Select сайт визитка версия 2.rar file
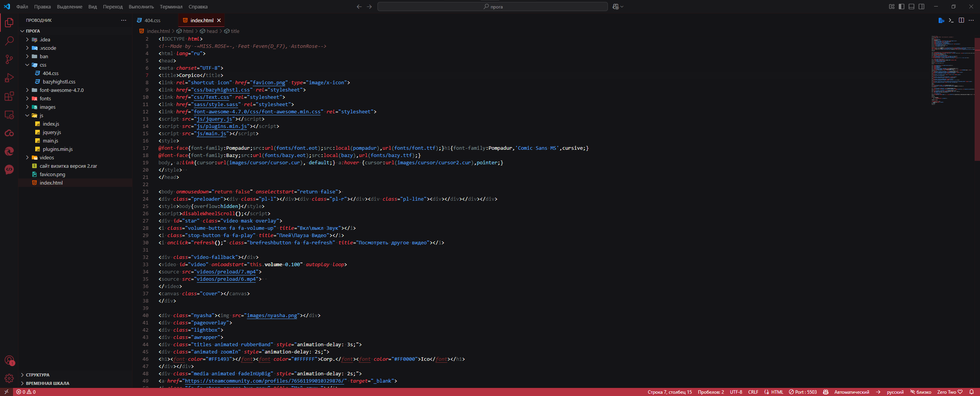The width and height of the screenshot is (980, 396). [x=69, y=166]
